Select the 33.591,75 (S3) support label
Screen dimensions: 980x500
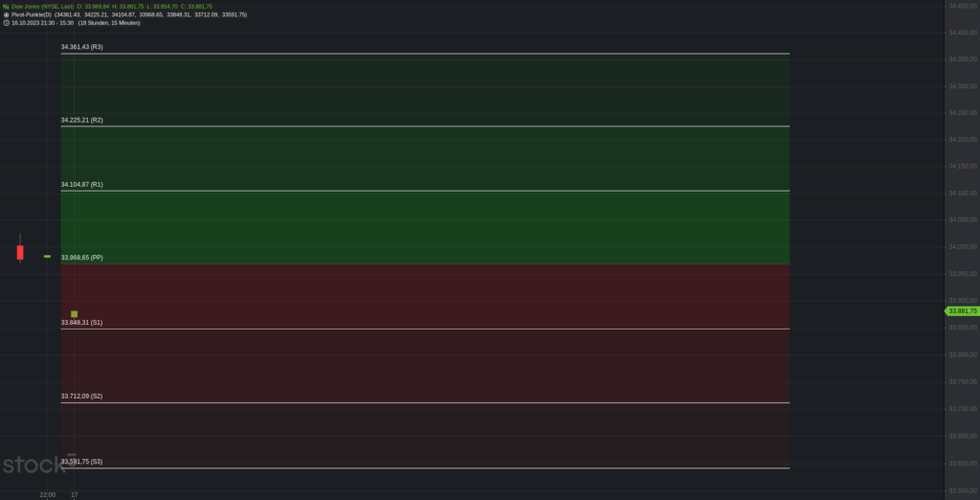pos(82,461)
